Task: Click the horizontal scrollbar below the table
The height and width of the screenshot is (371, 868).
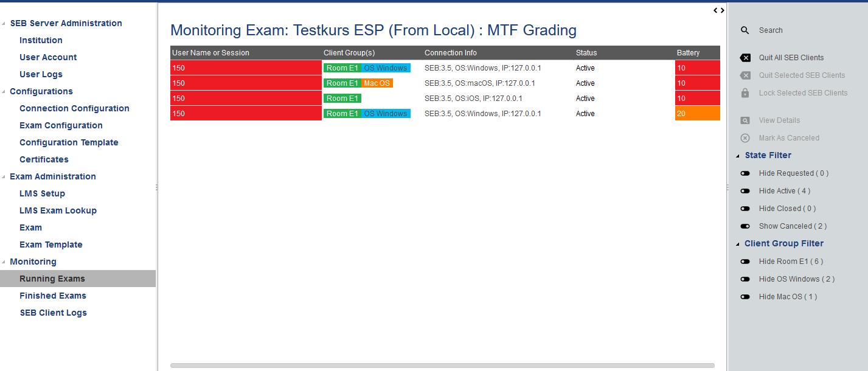Action: [x=442, y=366]
